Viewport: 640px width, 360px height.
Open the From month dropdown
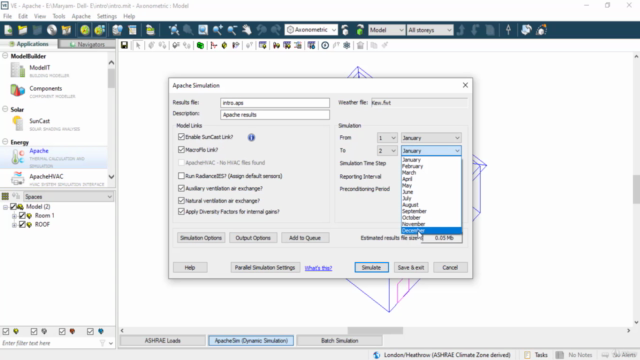(431, 138)
